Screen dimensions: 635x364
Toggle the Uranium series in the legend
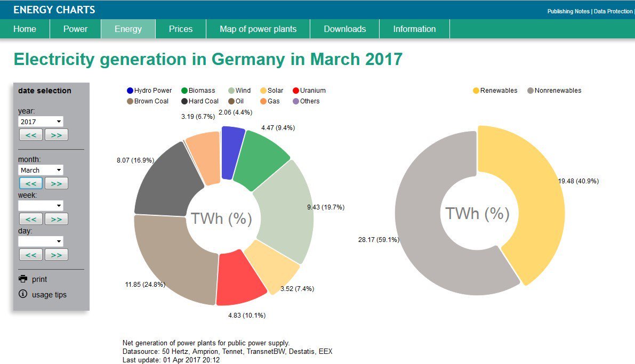309,90
